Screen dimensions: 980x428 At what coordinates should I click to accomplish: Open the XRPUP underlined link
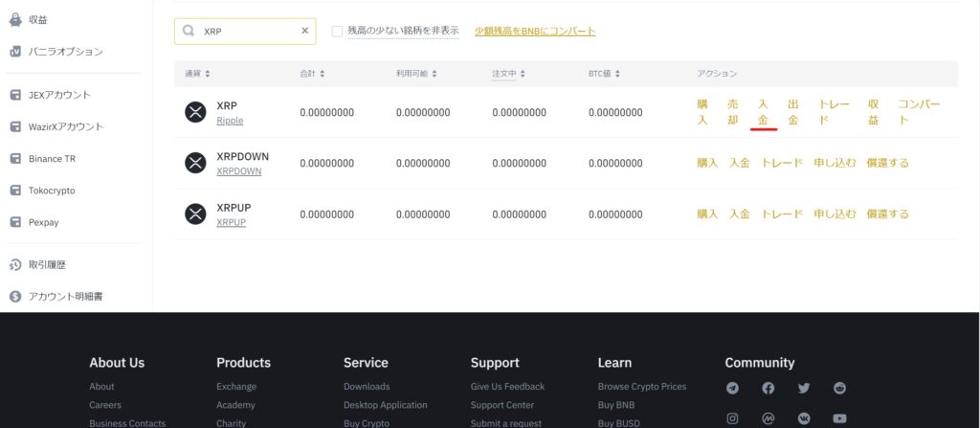click(232, 222)
